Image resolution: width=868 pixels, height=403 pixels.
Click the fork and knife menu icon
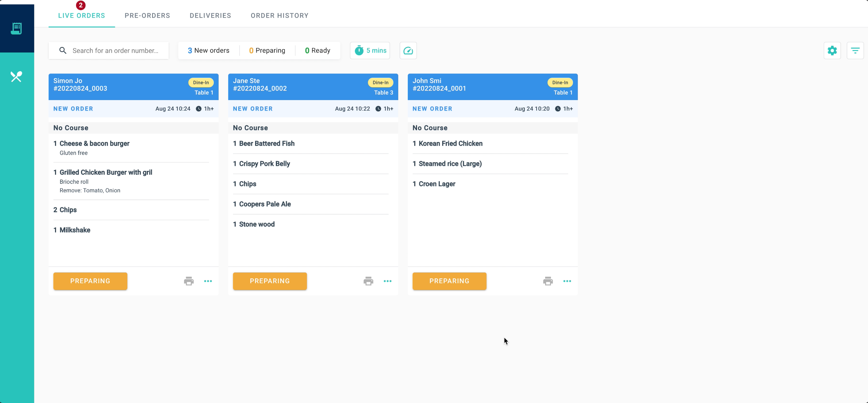pos(16,77)
